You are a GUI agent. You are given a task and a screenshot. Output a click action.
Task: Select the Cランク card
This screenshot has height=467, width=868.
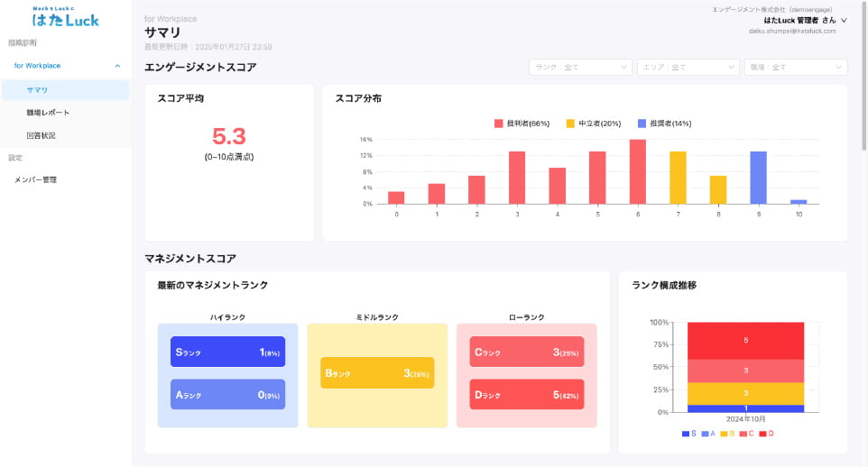pyautogui.click(x=526, y=352)
